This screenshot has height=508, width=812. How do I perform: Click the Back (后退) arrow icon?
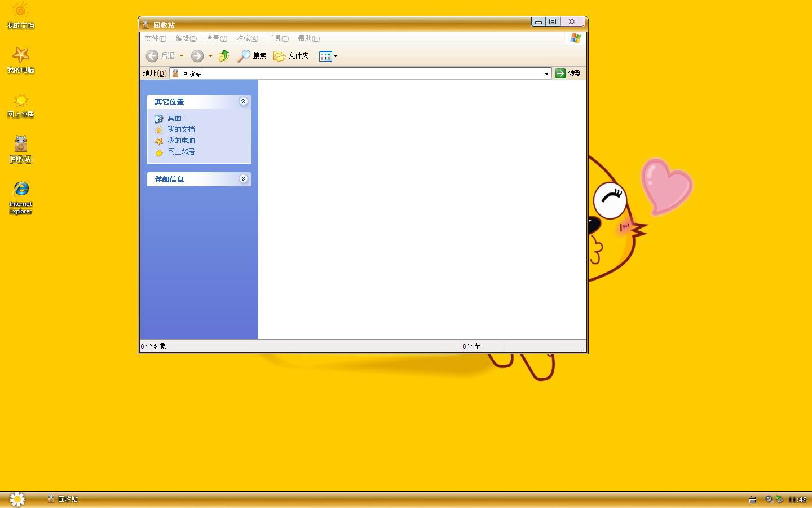click(x=152, y=56)
